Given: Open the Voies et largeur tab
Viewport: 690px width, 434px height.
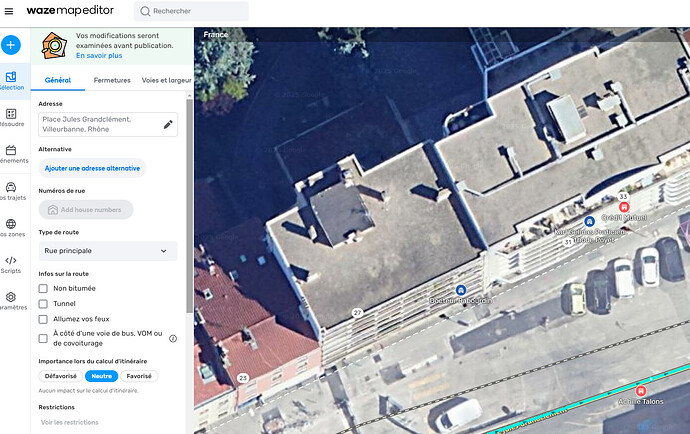Looking at the screenshot, I should [166, 80].
